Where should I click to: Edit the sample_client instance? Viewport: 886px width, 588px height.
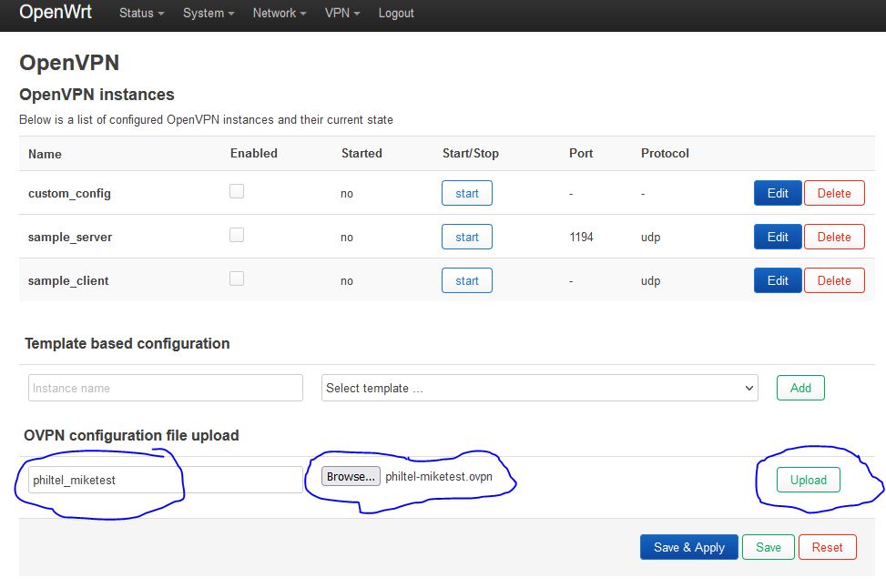778,280
